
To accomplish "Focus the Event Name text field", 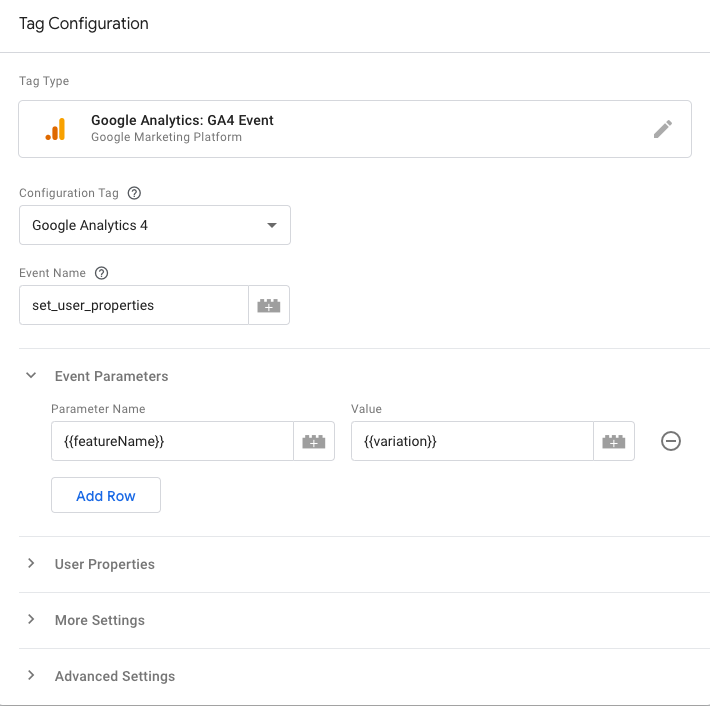I will [133, 306].
